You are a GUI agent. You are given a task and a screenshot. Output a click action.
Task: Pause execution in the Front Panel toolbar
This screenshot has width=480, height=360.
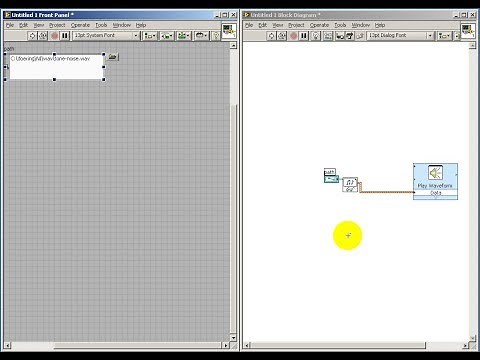(x=65, y=35)
